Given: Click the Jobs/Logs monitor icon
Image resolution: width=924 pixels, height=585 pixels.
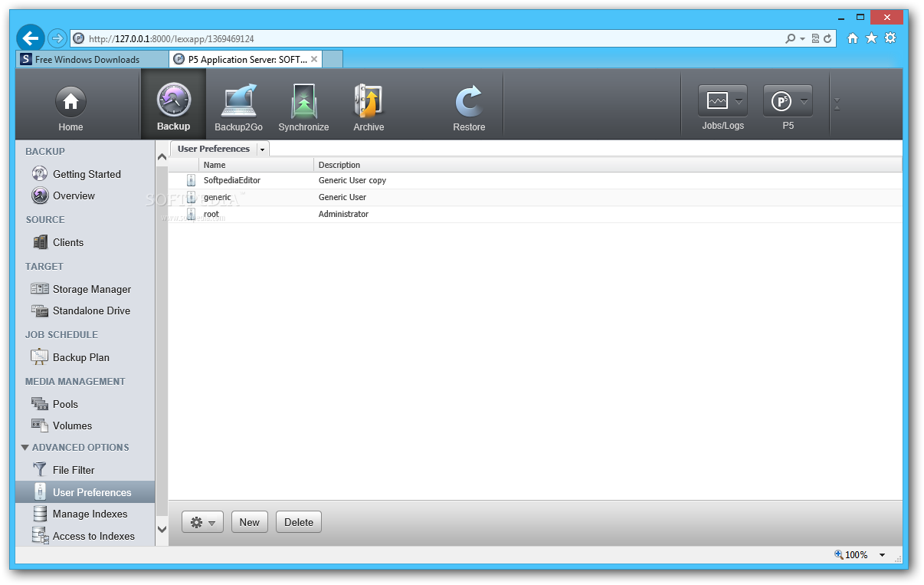Looking at the screenshot, I should (717, 100).
